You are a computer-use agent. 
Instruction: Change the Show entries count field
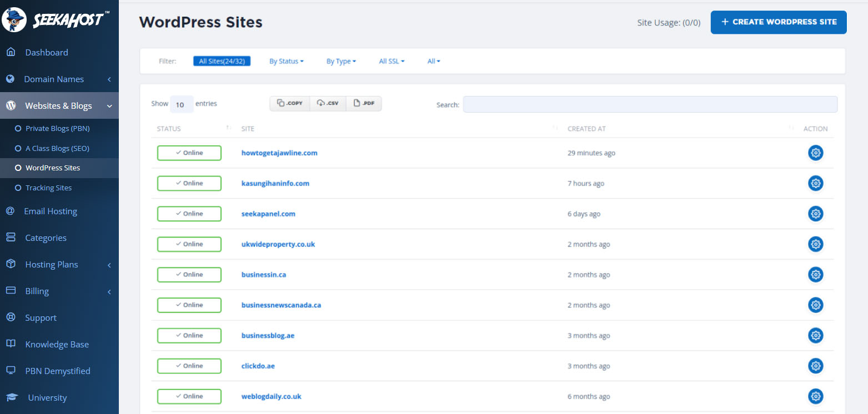(x=182, y=104)
